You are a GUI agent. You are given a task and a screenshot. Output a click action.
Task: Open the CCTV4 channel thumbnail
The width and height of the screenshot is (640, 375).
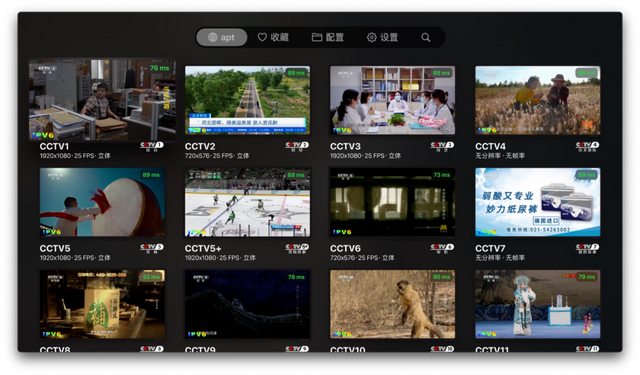click(538, 100)
